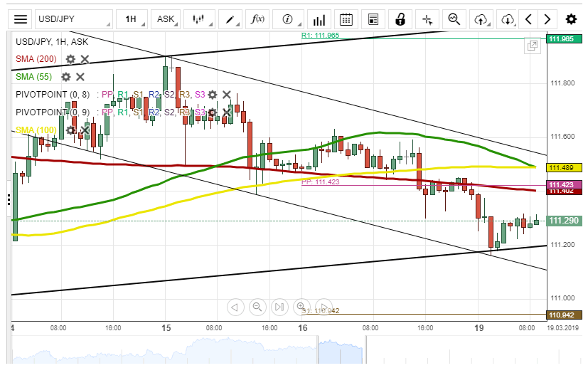The width and height of the screenshot is (588, 368).
Task: Click the day 16 time-axis label
Action: coord(303,328)
